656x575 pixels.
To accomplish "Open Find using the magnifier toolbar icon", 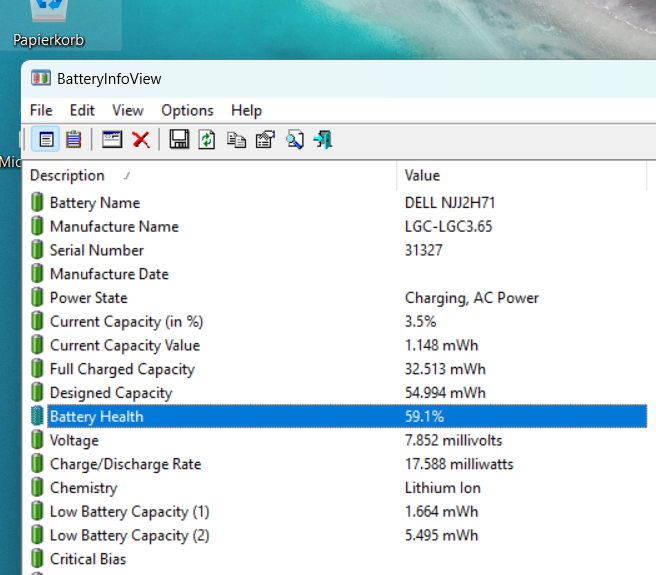I will [295, 139].
